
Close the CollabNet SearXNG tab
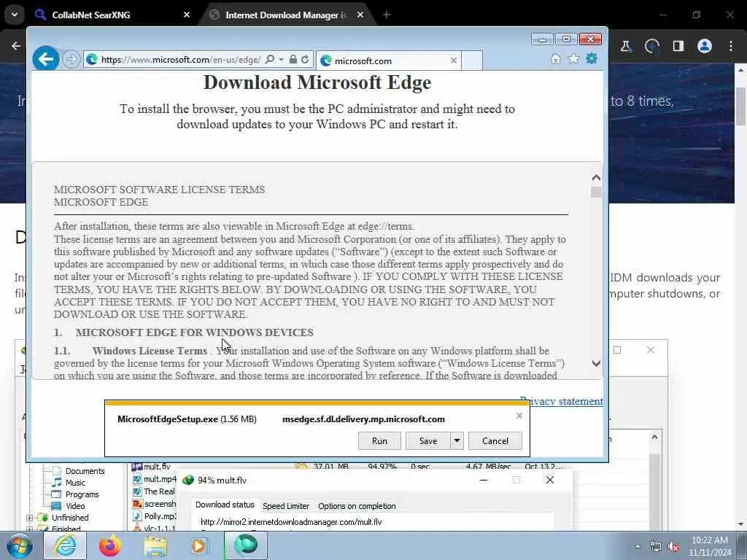(x=187, y=15)
